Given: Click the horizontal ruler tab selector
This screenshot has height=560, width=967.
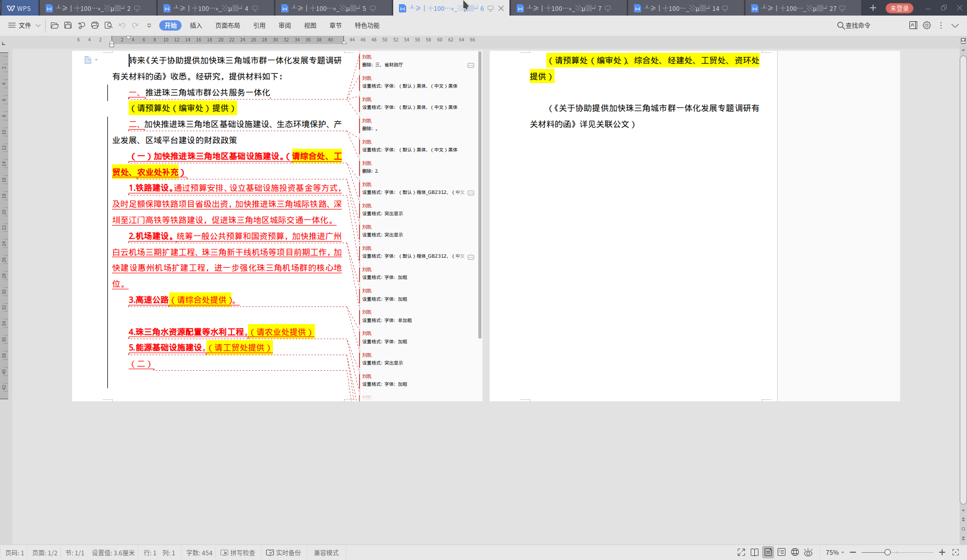Looking at the screenshot, I should (x=4, y=43).
